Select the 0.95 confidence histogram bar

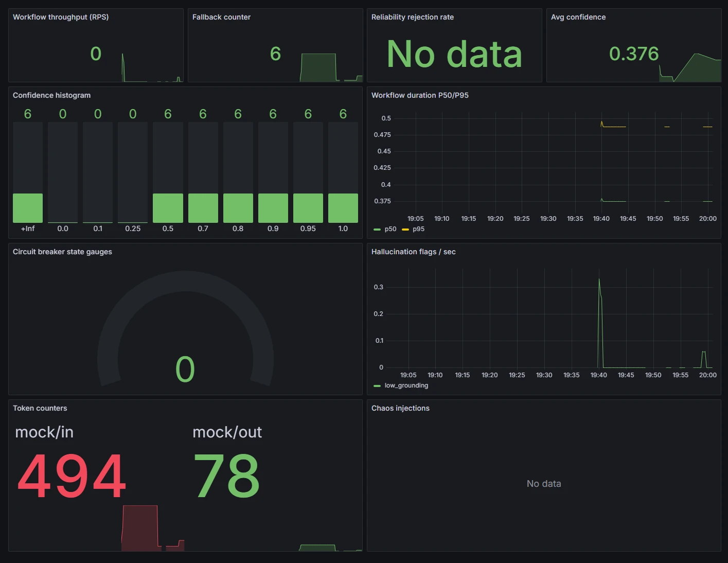[308, 208]
